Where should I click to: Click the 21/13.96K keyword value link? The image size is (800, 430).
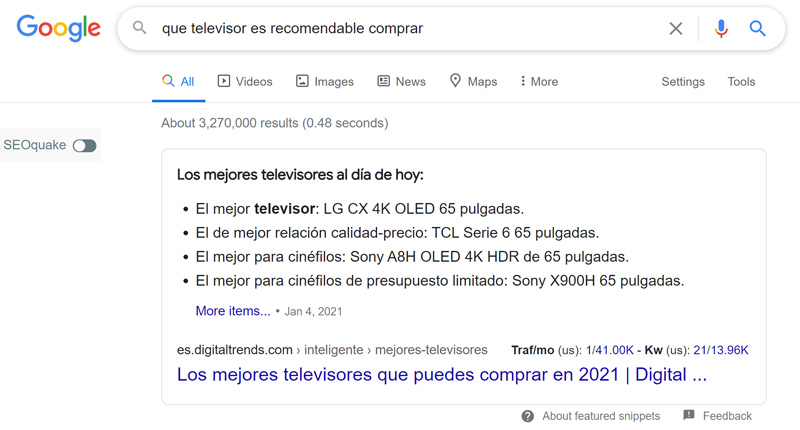pyautogui.click(x=721, y=350)
